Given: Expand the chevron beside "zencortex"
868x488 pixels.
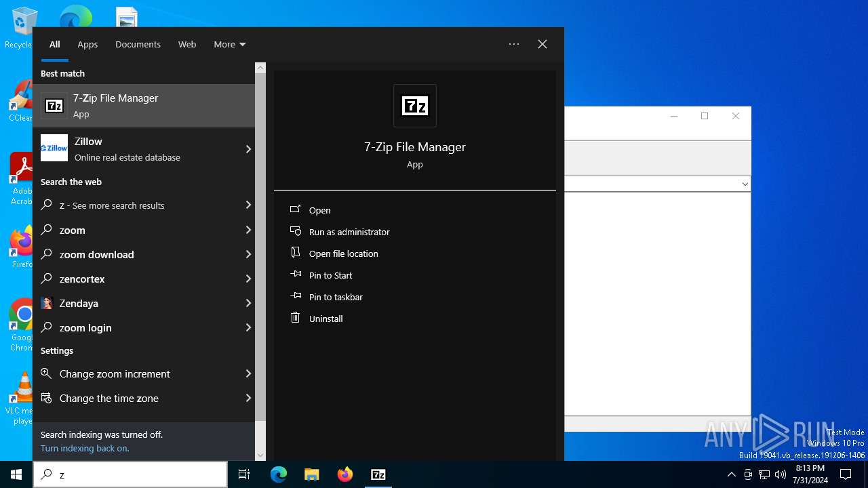Looking at the screenshot, I should point(248,279).
